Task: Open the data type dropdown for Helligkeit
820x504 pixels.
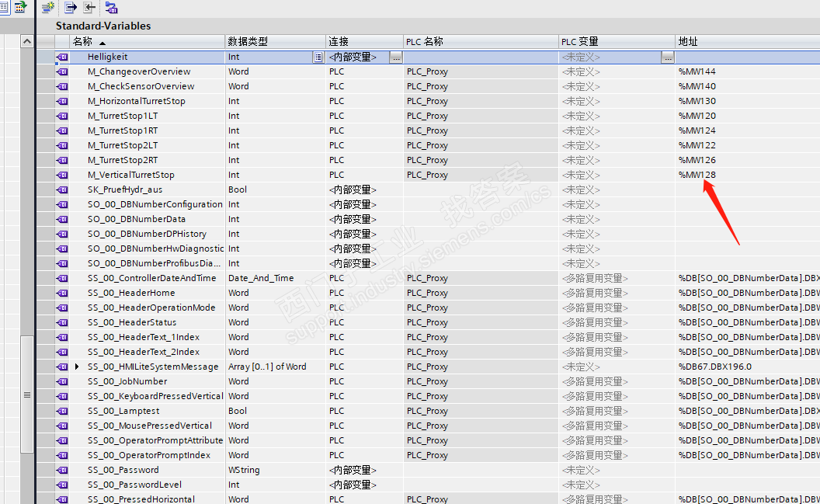Action: (318, 57)
